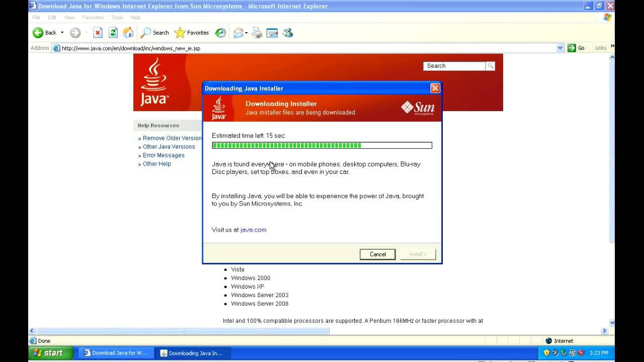Open the Tools menu
The width and height of the screenshot is (644, 362).
point(117,17)
